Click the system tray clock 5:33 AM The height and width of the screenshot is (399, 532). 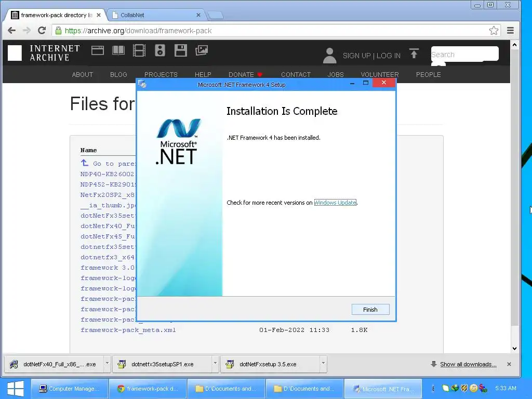[x=506, y=388]
